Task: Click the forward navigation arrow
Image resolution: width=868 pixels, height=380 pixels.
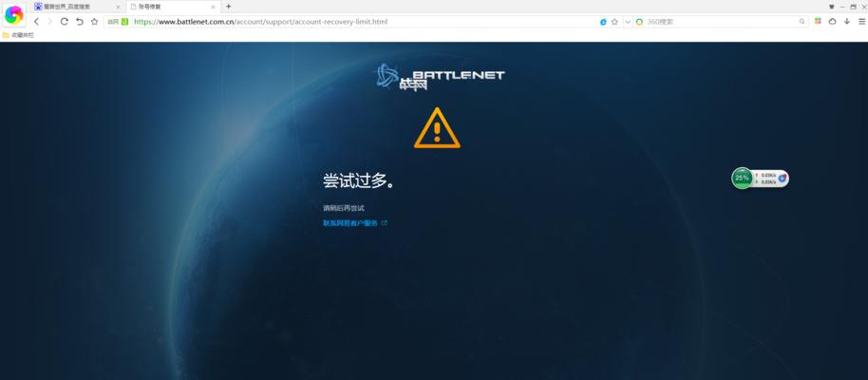Action: point(49,22)
